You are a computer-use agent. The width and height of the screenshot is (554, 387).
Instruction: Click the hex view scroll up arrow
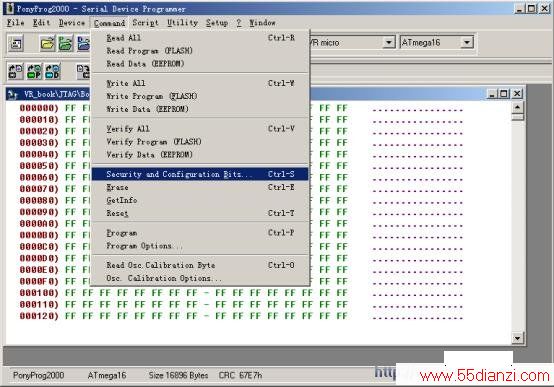coord(518,107)
